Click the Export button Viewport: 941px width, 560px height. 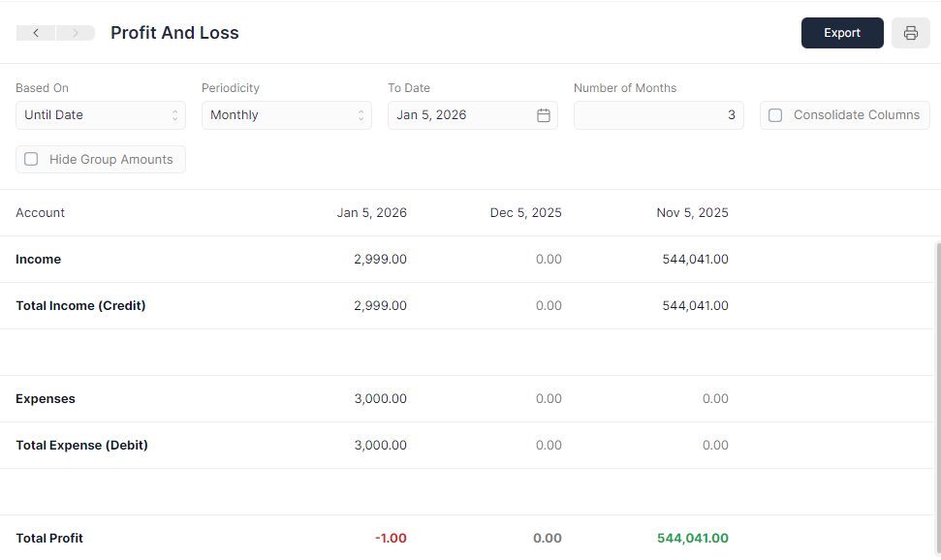click(x=841, y=32)
